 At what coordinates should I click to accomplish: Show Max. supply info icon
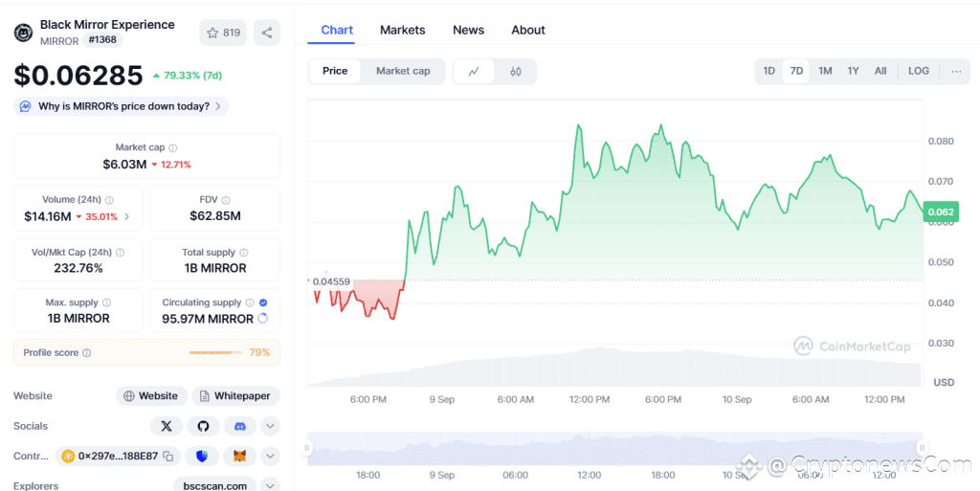click(x=107, y=303)
